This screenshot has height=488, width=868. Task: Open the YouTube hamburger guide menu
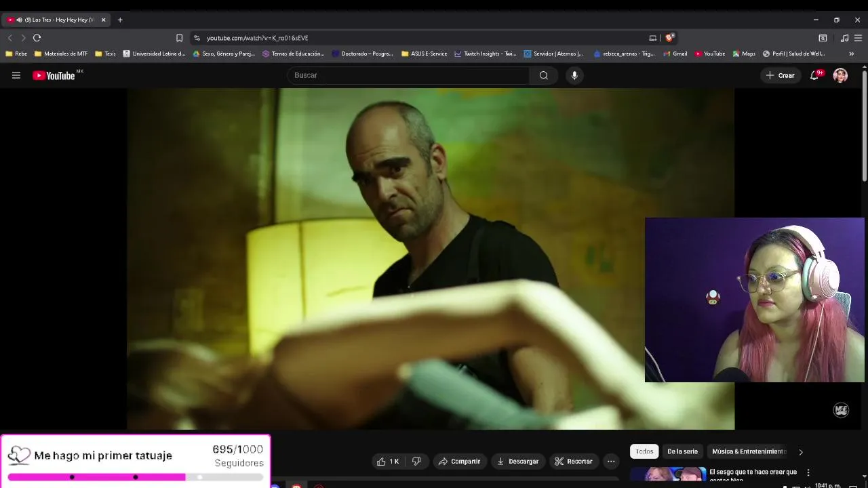tap(16, 75)
